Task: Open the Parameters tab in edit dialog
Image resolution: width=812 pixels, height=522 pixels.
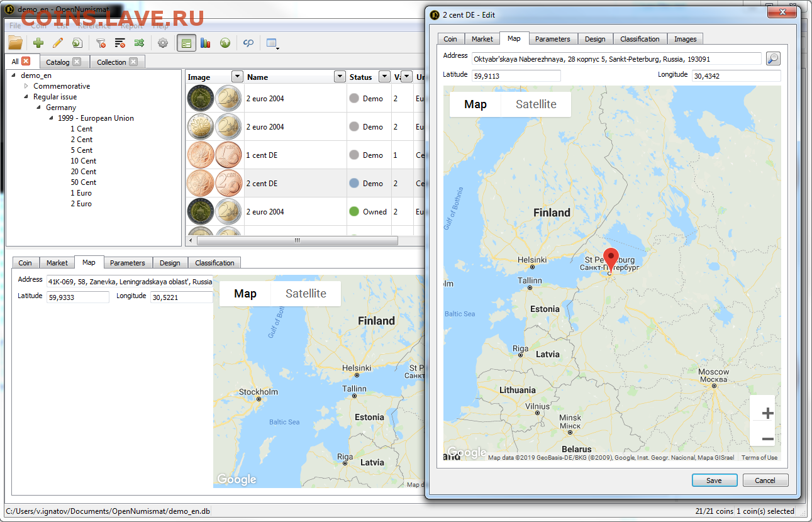Action: pos(552,39)
